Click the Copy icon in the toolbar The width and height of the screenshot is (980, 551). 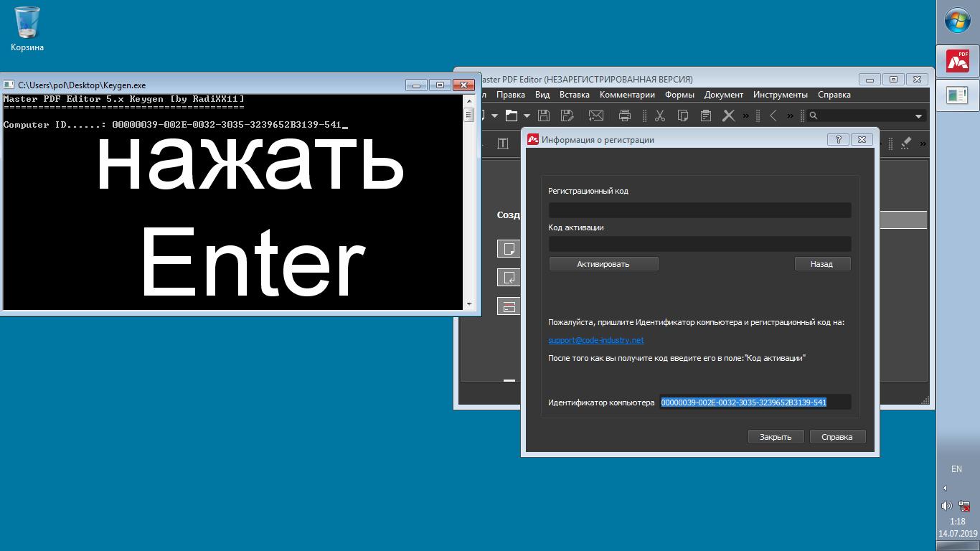(683, 116)
